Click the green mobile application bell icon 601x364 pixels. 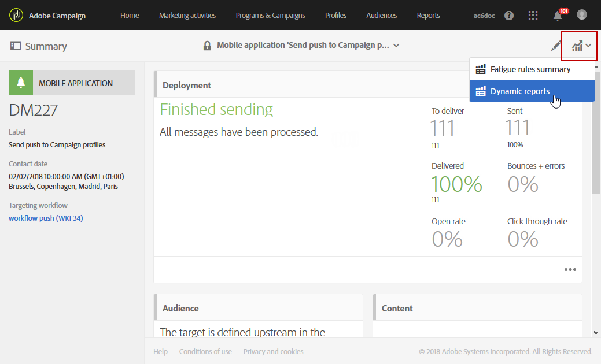[x=21, y=83]
